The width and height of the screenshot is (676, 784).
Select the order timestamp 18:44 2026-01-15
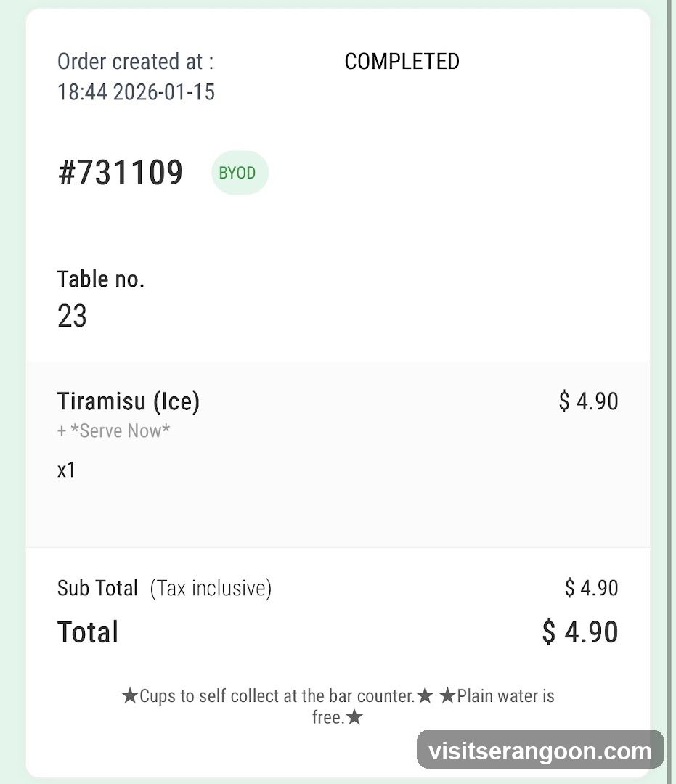click(136, 92)
